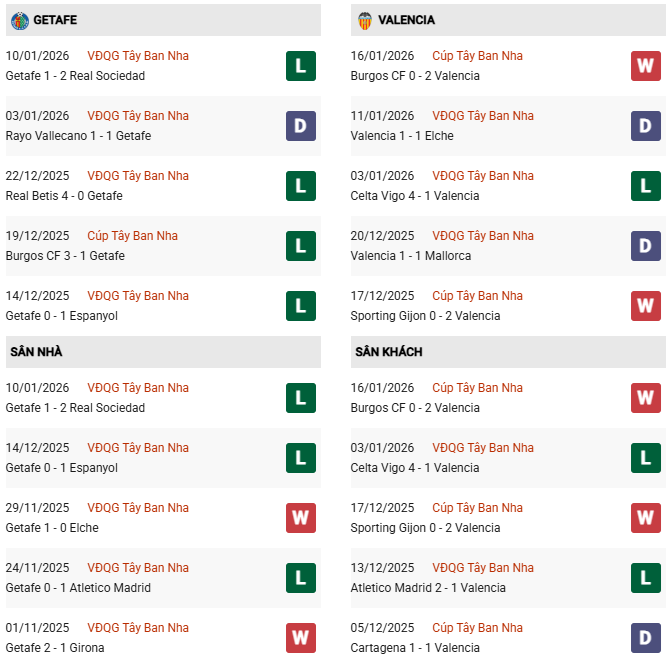Click the Getafe club crest icon
The height and width of the screenshot is (670, 670).
click(19, 20)
